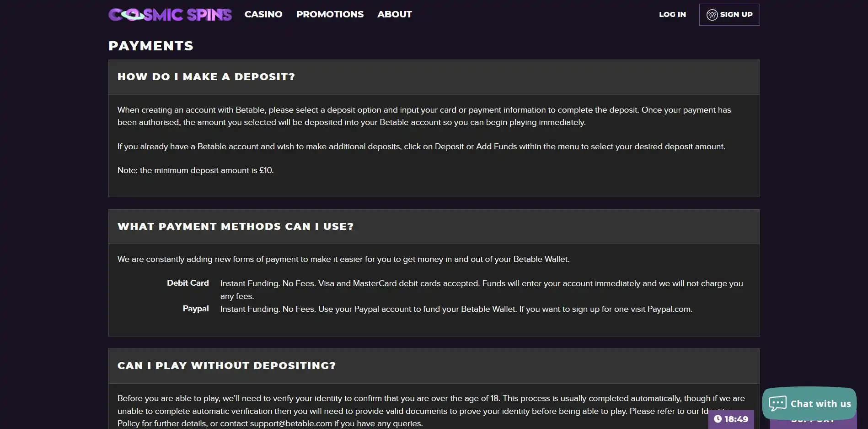
Task: Click the speech bubble chat icon
Action: [777, 403]
